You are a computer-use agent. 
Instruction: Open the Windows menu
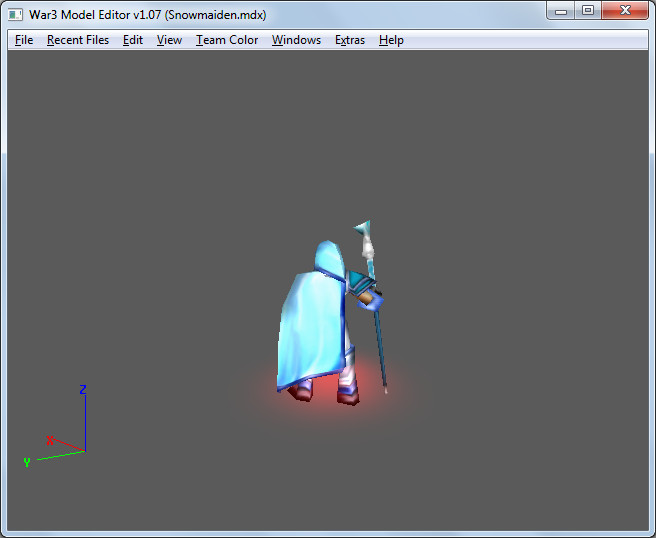coord(296,40)
